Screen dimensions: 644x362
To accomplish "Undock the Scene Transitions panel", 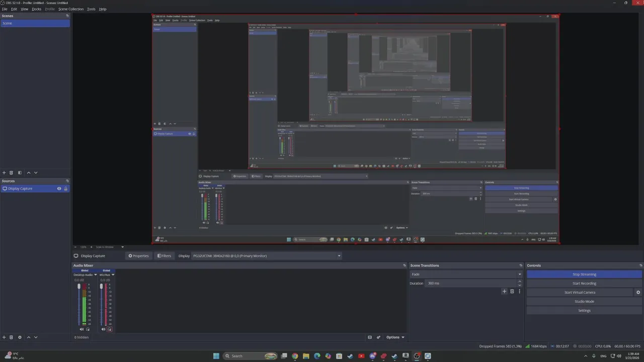I will (521, 265).
